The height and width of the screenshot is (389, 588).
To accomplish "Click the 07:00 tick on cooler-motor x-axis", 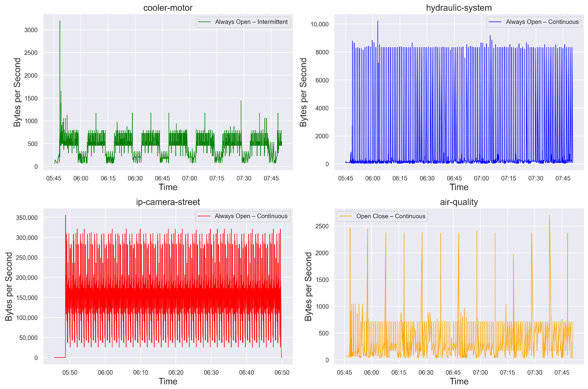I will [x=190, y=178].
